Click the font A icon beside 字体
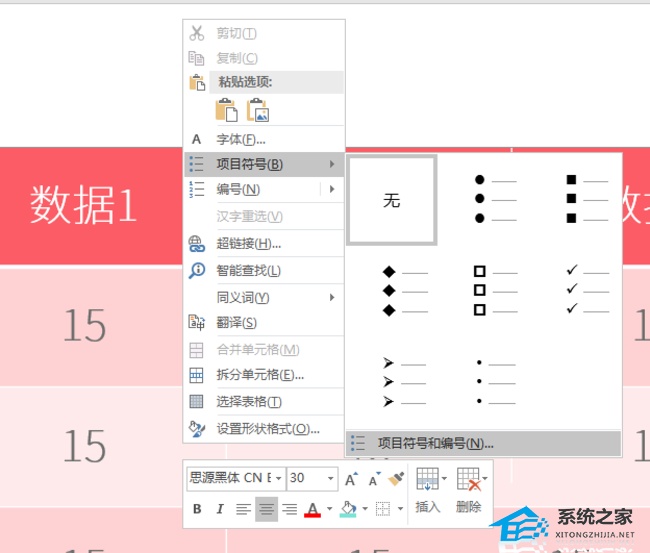The width and height of the screenshot is (650, 553). (x=196, y=139)
